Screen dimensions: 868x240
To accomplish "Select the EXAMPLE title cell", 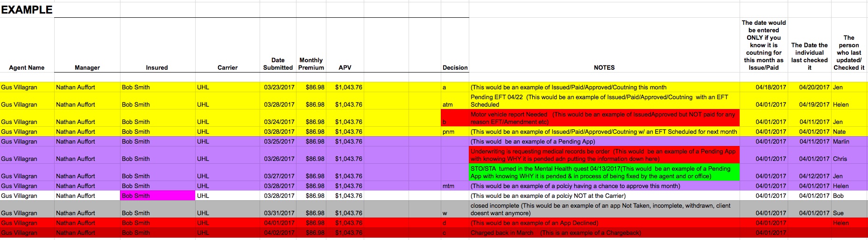I will [27, 10].
